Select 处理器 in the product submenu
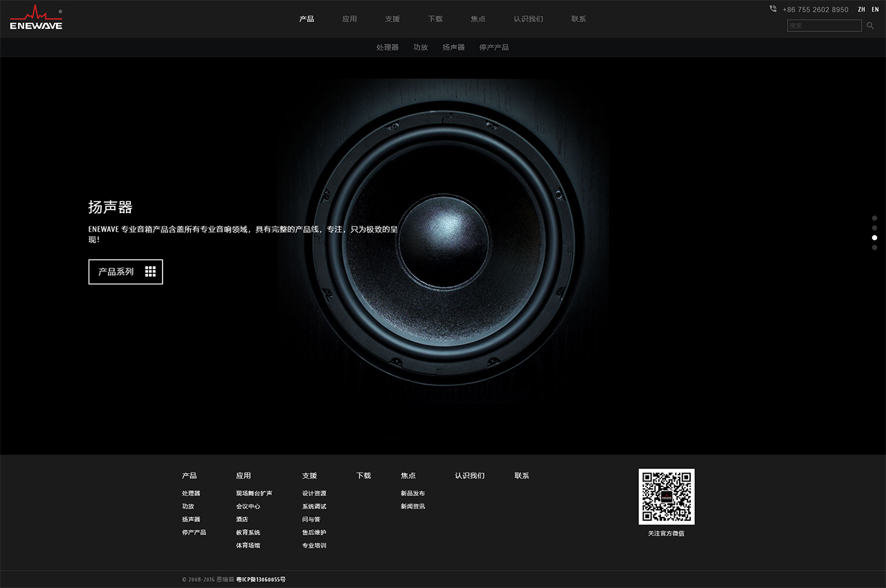This screenshot has height=588, width=886. coord(388,47)
